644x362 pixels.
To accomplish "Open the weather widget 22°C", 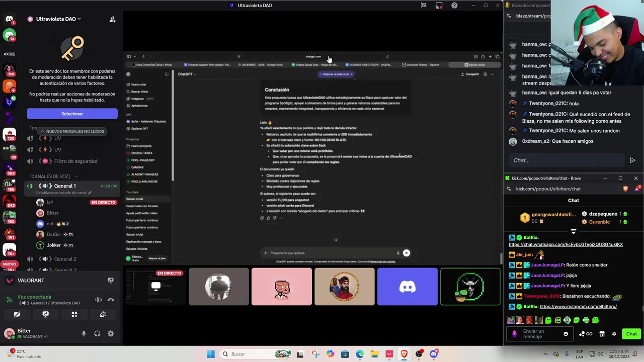I will click(23, 354).
